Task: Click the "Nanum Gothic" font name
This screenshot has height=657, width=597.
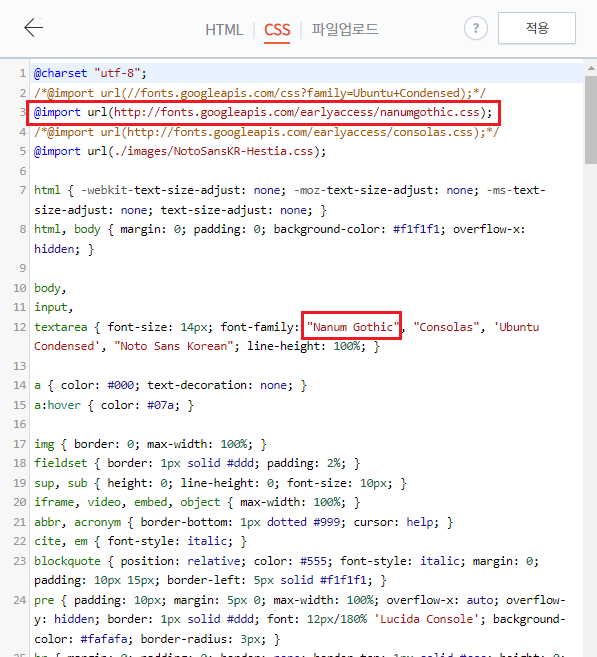Action: coord(352,327)
